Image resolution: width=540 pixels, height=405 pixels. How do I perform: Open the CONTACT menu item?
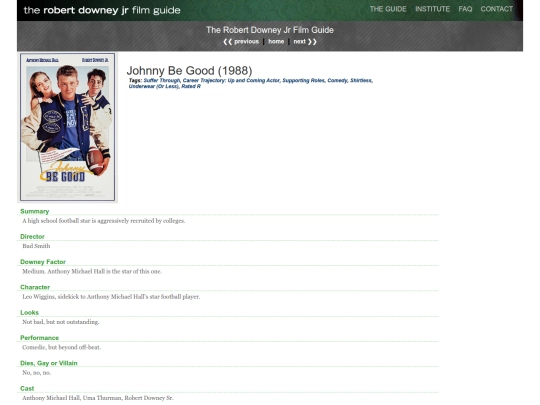click(497, 9)
